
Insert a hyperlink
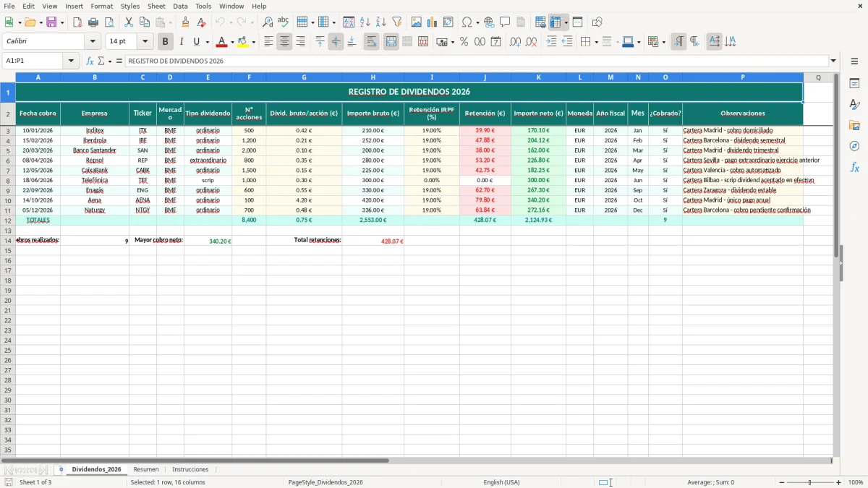point(490,22)
